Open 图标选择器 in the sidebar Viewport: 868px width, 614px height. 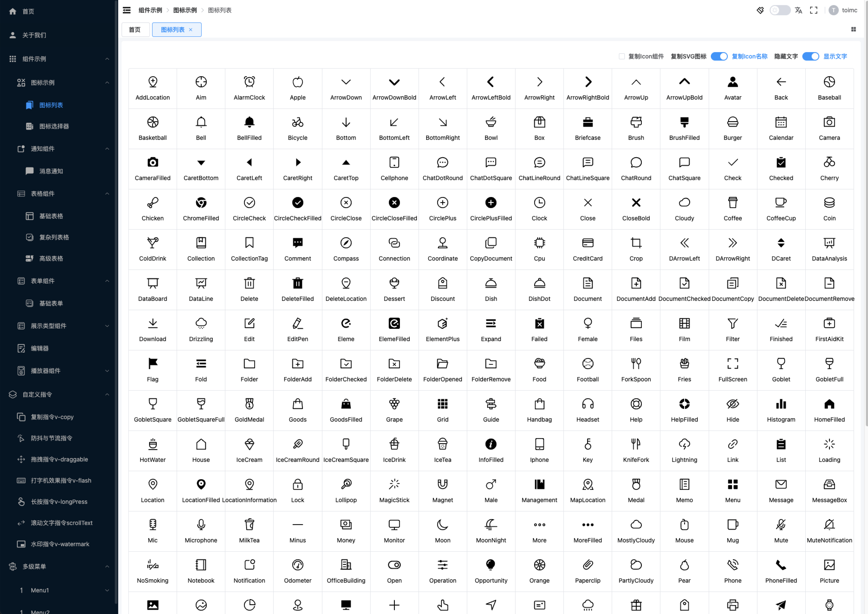[54, 126]
